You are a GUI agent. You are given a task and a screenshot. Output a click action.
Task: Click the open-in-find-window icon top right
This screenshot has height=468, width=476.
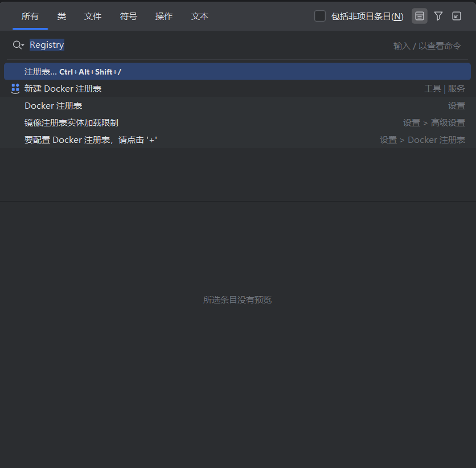click(456, 16)
